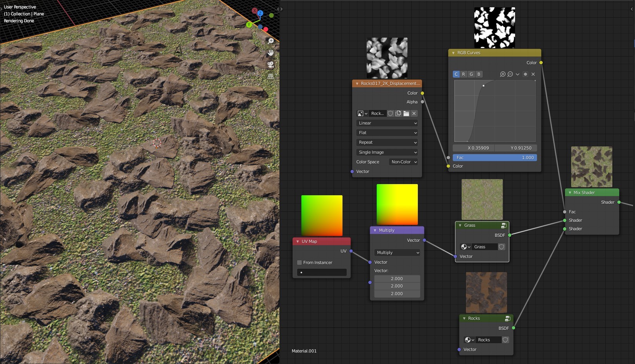Viewport: 635px width, 364px height.
Task: Open image file folder icon in Rocks017 node
Action: tap(406, 113)
